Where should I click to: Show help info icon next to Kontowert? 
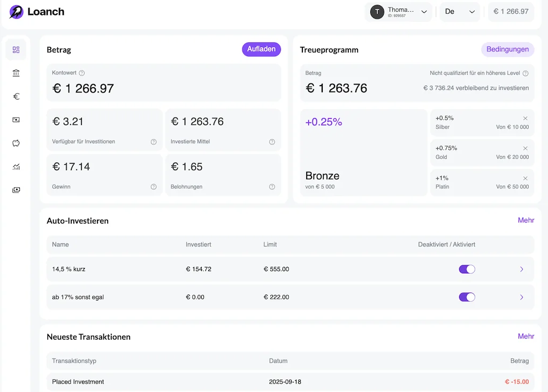pos(82,73)
